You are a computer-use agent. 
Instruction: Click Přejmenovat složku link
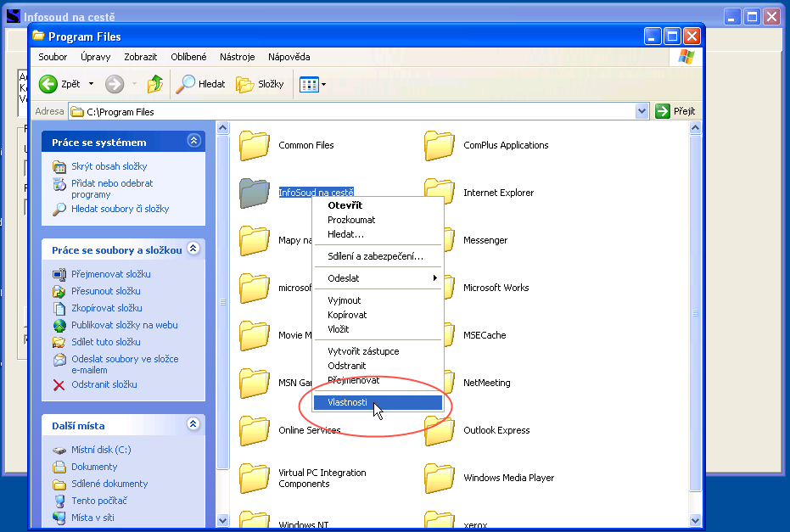click(111, 274)
